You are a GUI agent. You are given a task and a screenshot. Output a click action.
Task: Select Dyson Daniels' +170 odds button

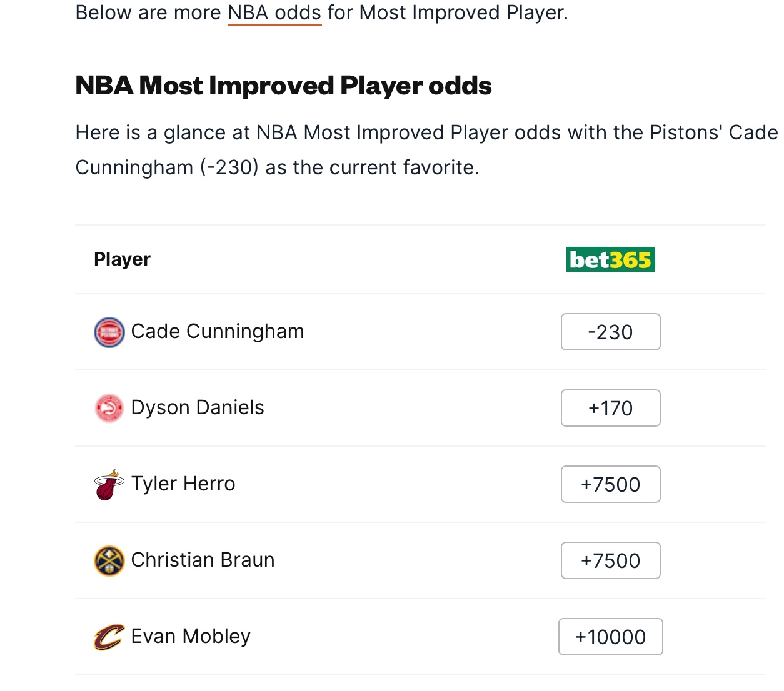coord(611,408)
